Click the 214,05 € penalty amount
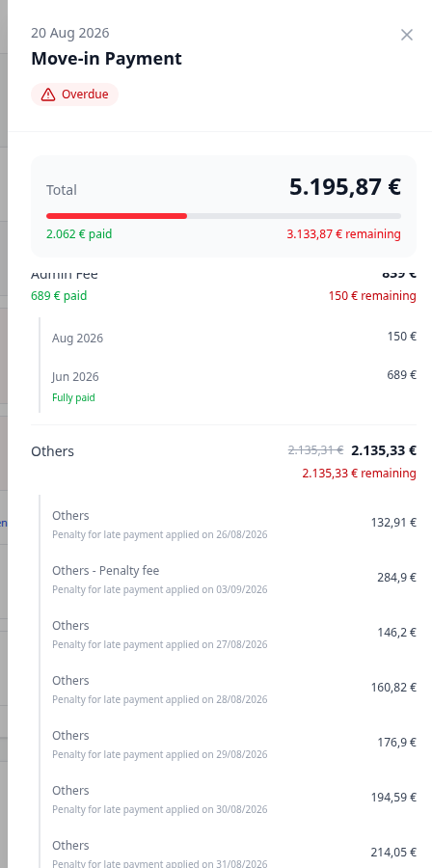The height and width of the screenshot is (868, 432). [393, 853]
